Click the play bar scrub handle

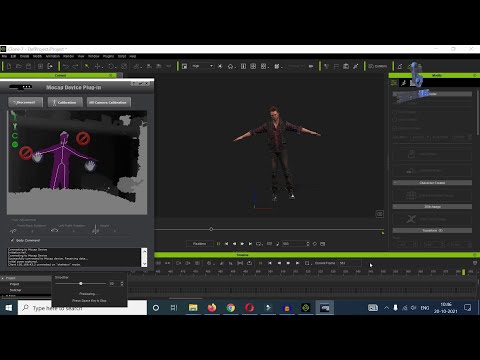tap(211, 229)
